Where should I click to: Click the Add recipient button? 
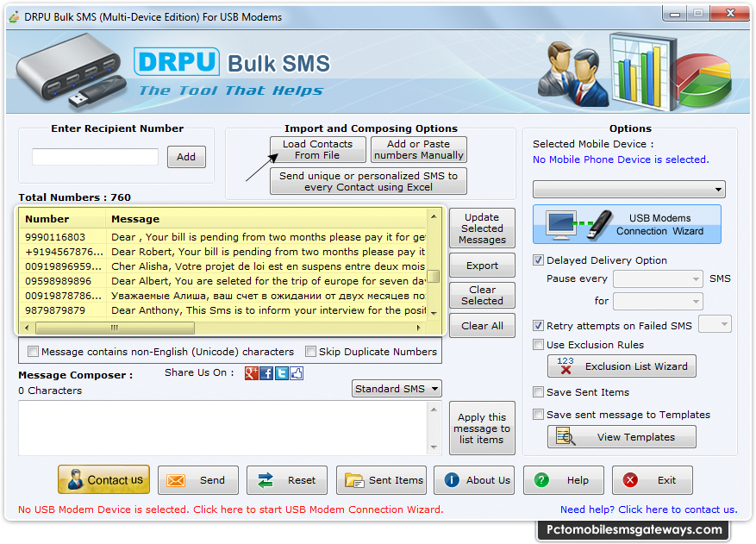[x=186, y=157]
